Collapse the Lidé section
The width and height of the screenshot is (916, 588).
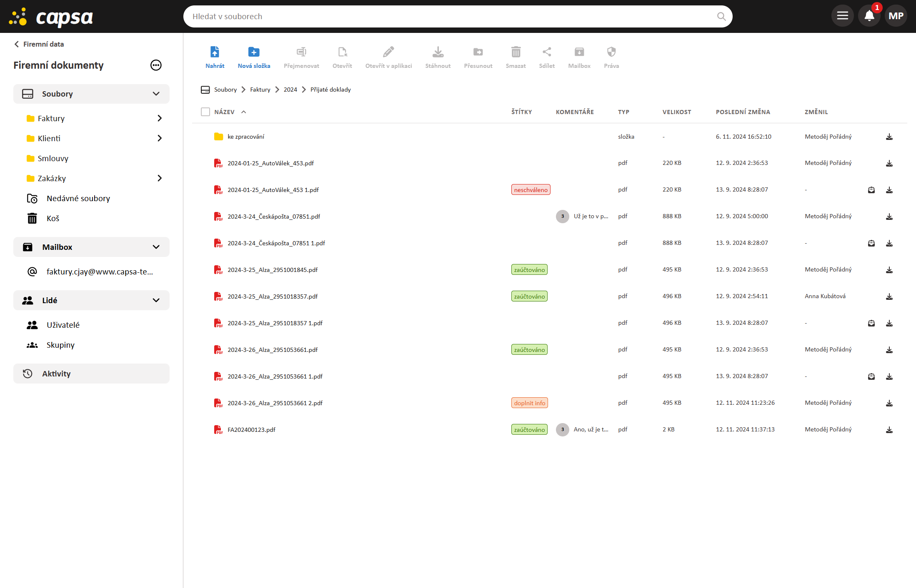156,300
